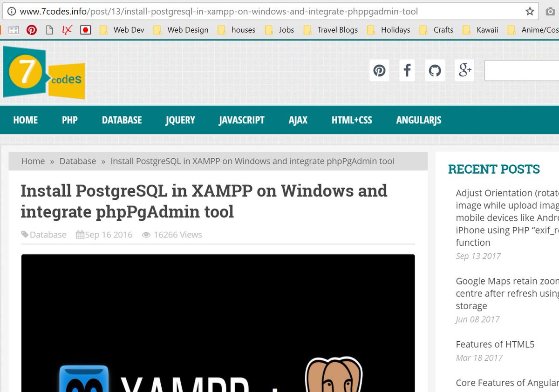Open the HTML+CSS navigation menu item
Image resolution: width=559 pixels, height=392 pixels.
352,120
